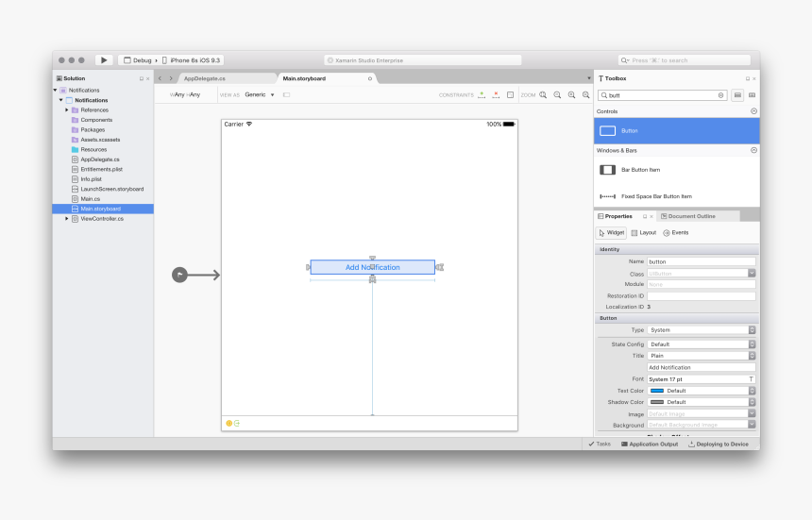Image resolution: width=812 pixels, height=520 pixels.
Task: Click the zoom out magnifier icon
Action: pos(557,94)
